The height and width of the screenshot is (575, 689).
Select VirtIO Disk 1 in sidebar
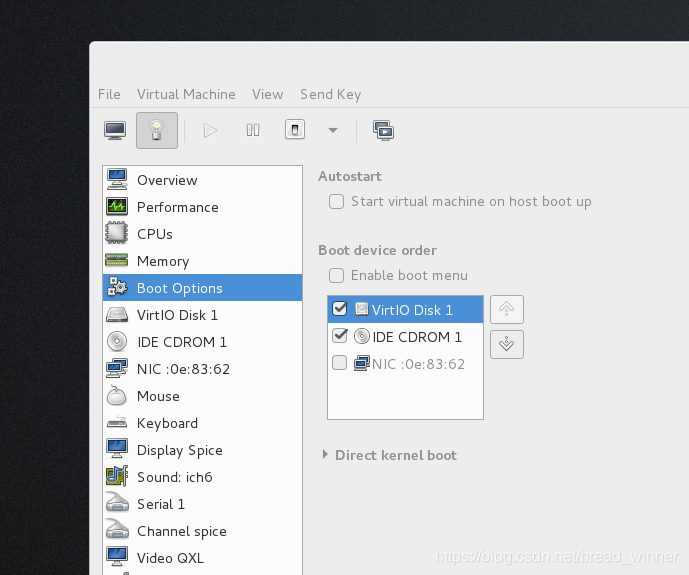(203, 315)
